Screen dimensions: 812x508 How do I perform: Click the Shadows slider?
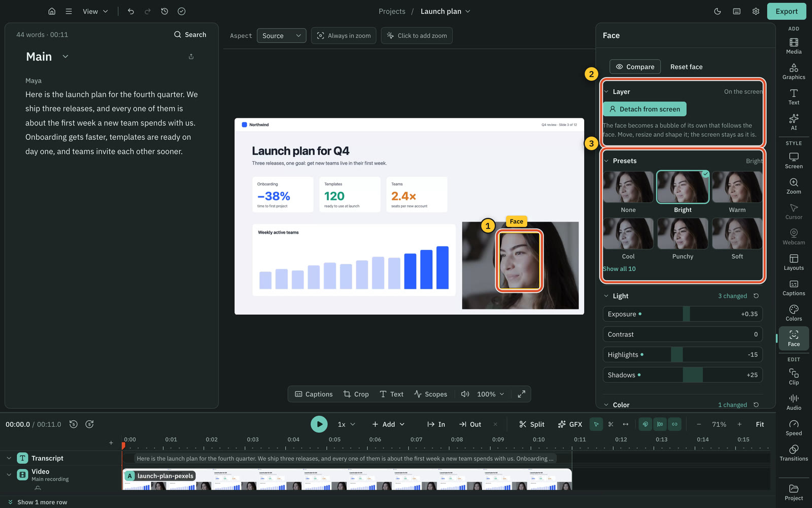[x=683, y=375]
